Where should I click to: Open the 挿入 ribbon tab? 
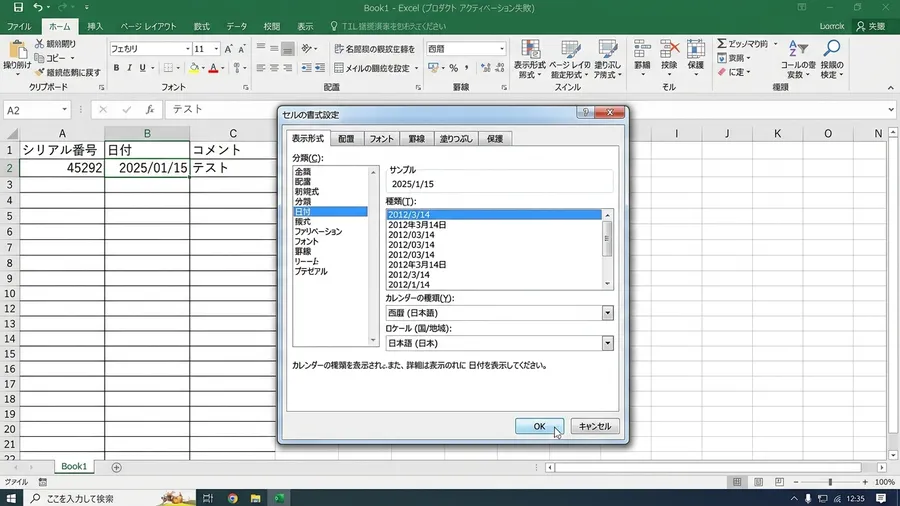(95, 26)
